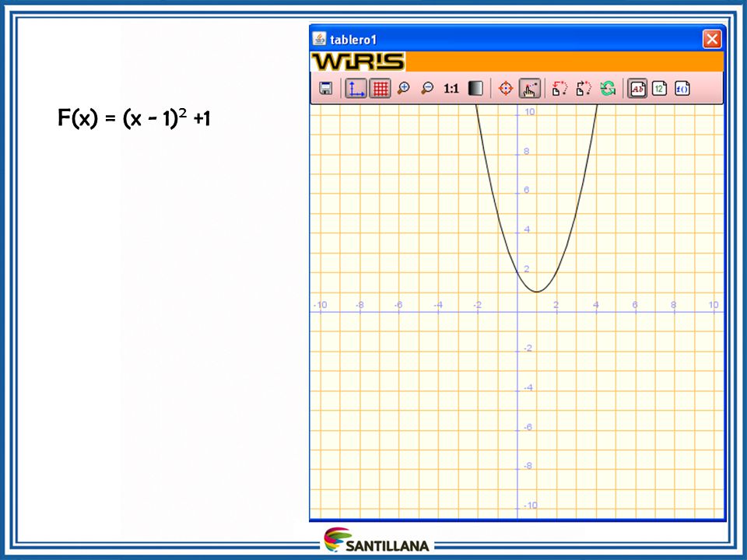Click the x-axis label 10 at right
Image resolution: width=747 pixels, height=560 pixels.
714,305
